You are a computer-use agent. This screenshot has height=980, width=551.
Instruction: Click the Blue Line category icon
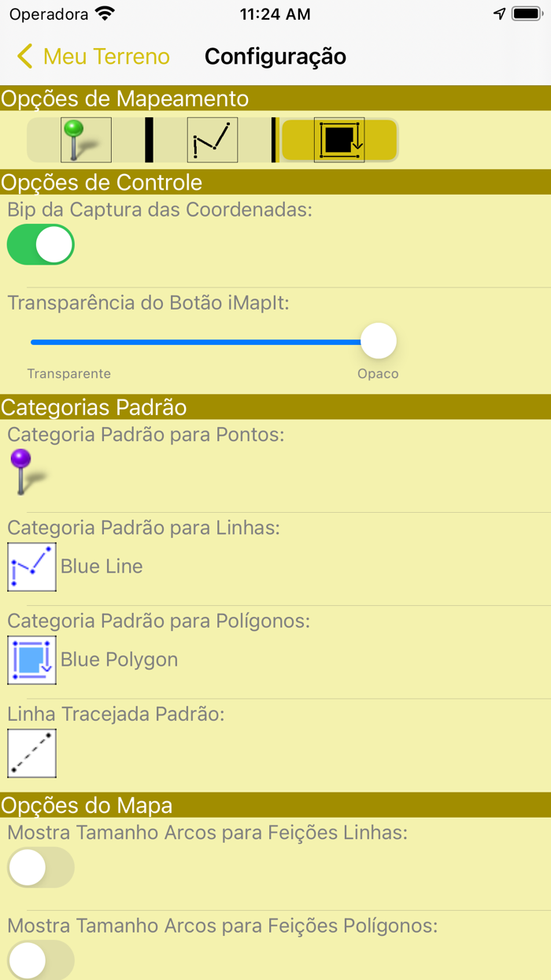31,566
